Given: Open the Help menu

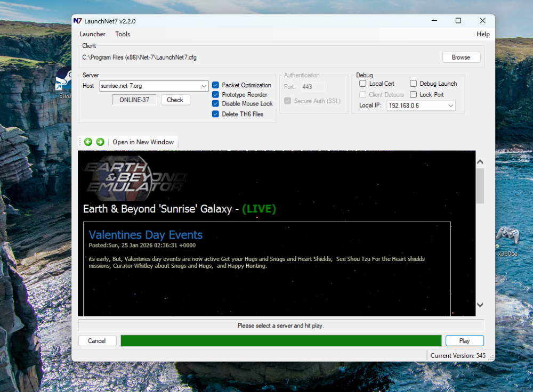Looking at the screenshot, I should [483, 34].
